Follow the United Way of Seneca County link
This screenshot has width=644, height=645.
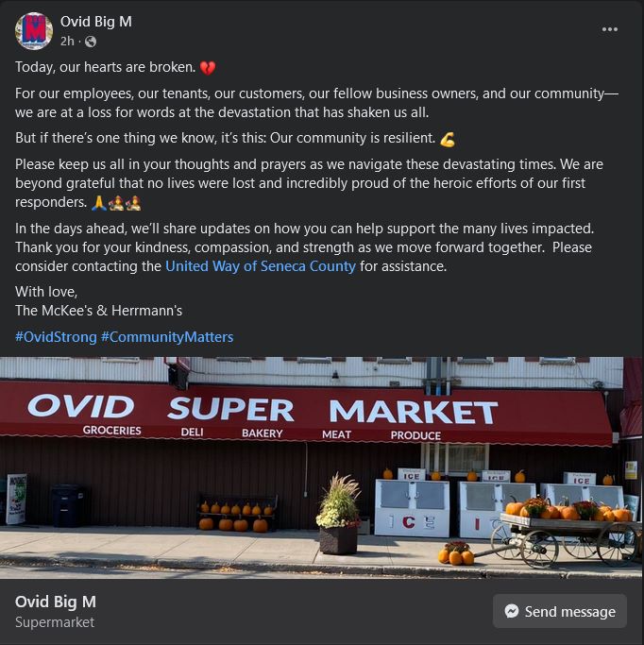click(x=261, y=266)
